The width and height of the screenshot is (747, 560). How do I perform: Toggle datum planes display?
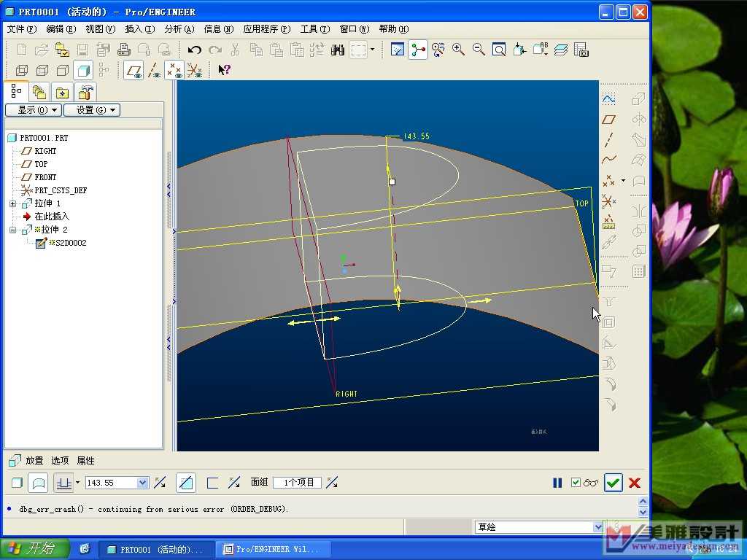tap(133, 70)
